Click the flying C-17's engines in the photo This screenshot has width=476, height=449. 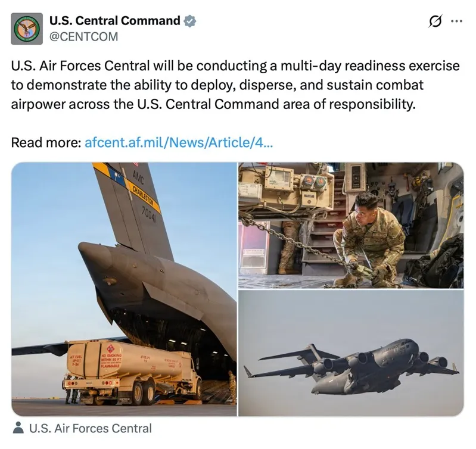382,361
